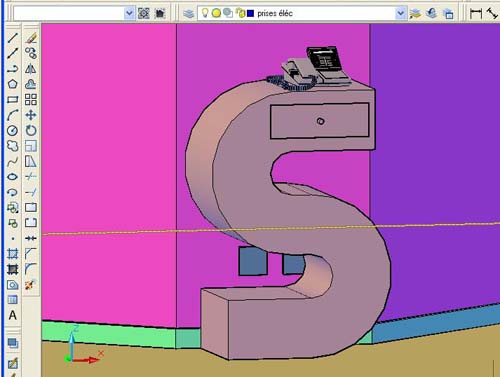Open the Array tool
The height and width of the screenshot is (377, 500).
point(31,99)
